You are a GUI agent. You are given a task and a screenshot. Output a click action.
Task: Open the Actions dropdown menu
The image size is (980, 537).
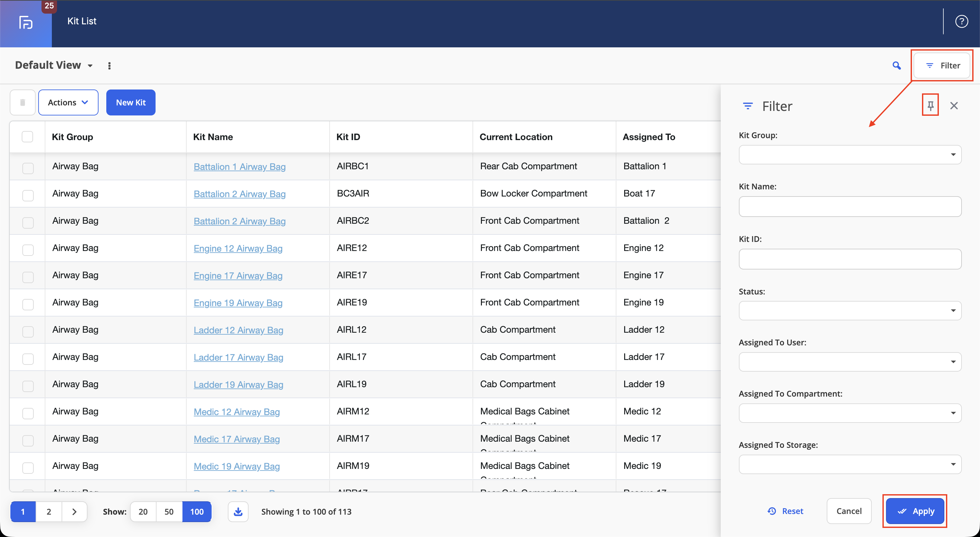click(x=68, y=102)
